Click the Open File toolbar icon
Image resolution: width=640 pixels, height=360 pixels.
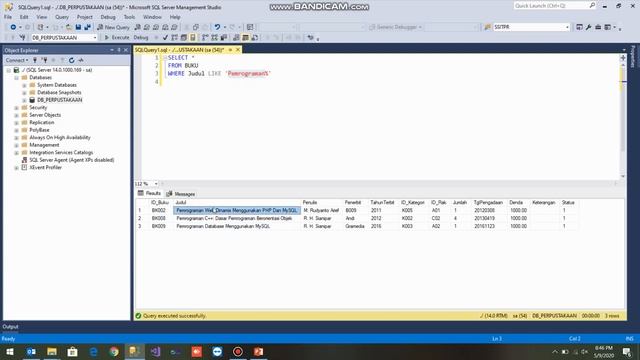tap(69, 27)
